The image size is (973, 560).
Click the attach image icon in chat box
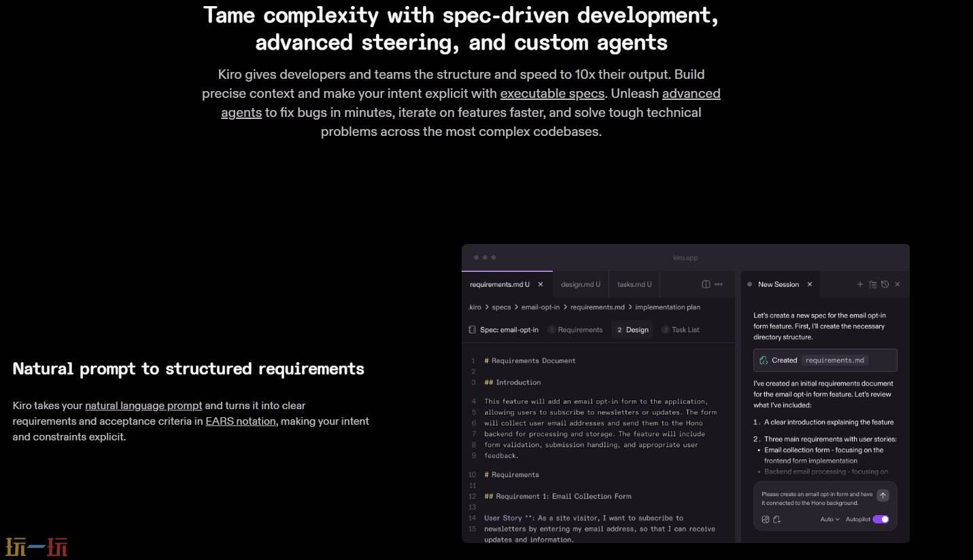tap(766, 519)
